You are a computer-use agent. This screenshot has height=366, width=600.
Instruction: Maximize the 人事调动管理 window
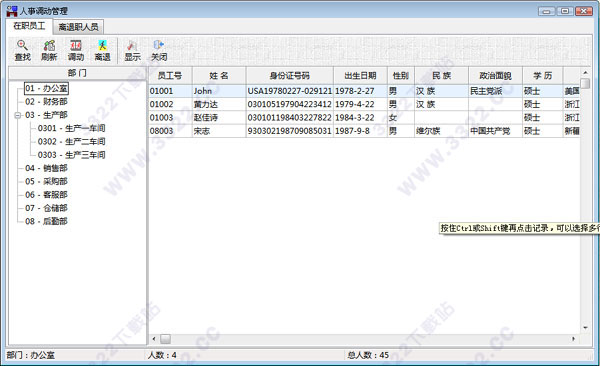click(x=565, y=11)
